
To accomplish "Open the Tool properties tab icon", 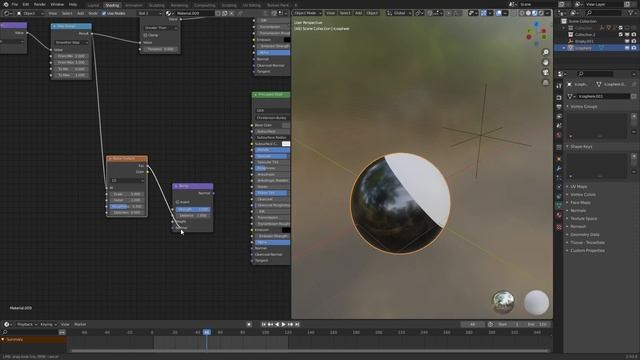I will click(559, 85).
